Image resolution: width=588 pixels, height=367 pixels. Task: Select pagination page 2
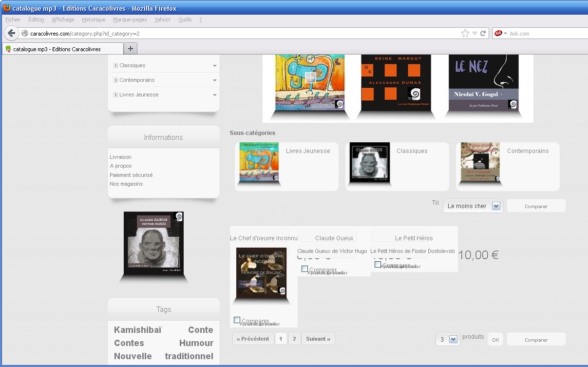point(294,339)
